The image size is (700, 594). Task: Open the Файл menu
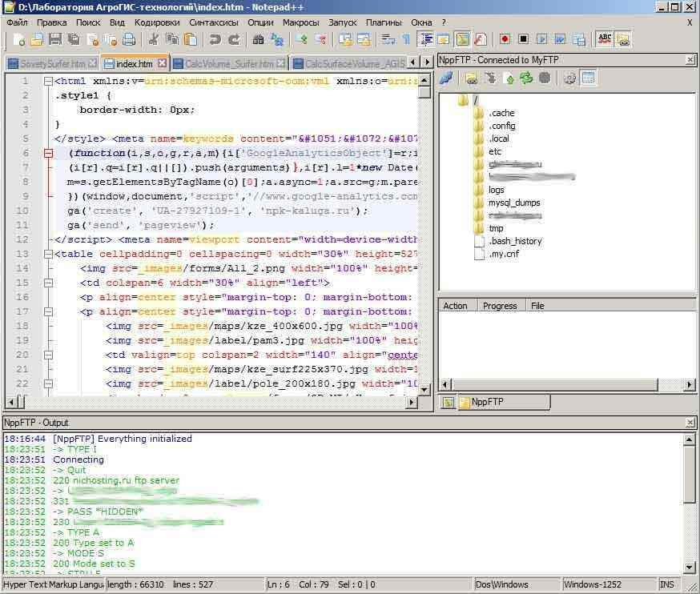(17, 22)
